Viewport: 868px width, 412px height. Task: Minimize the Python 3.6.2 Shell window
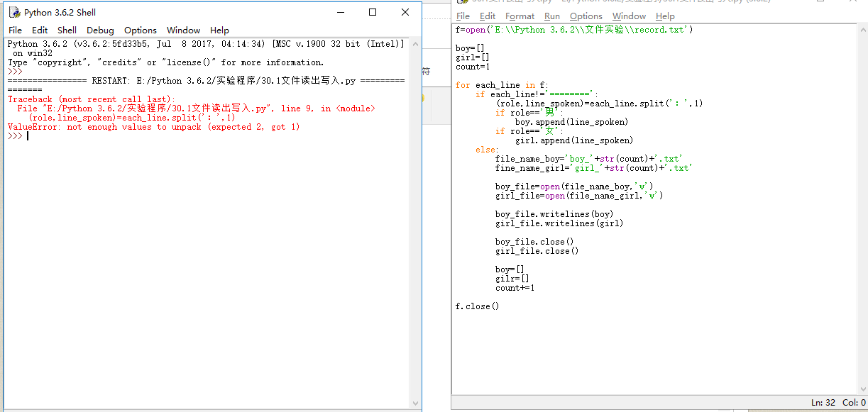340,12
